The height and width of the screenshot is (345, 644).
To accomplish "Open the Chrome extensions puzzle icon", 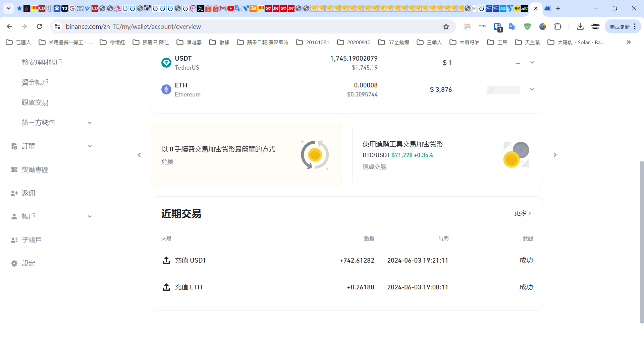I will [557, 26].
